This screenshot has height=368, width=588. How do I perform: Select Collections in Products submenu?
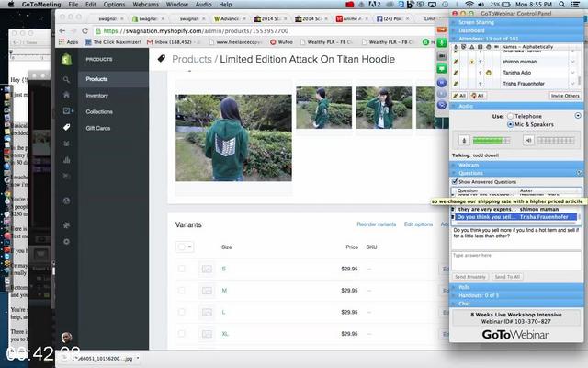pos(99,112)
